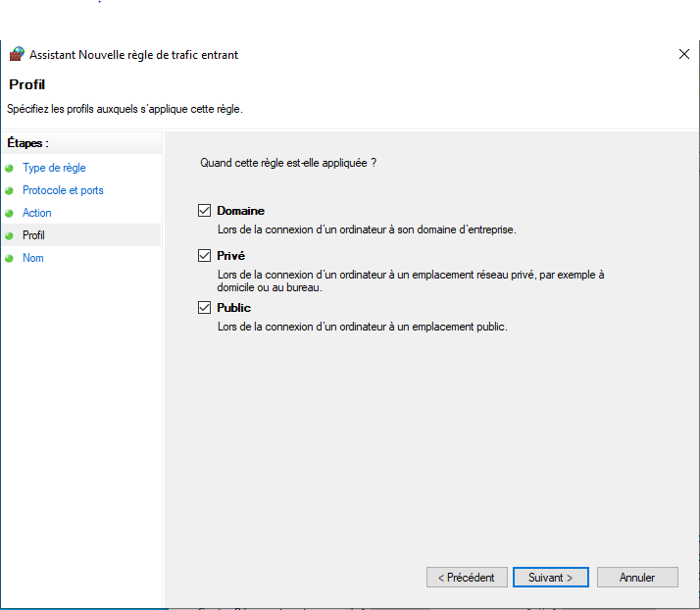Go back with the Précédent button
The image size is (700, 610).
467,578
